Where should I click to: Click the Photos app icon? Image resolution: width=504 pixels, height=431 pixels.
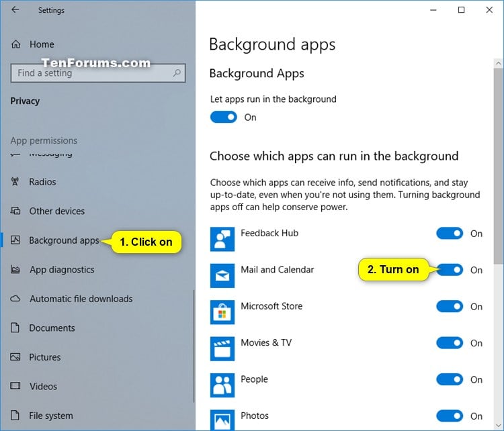[x=222, y=420]
